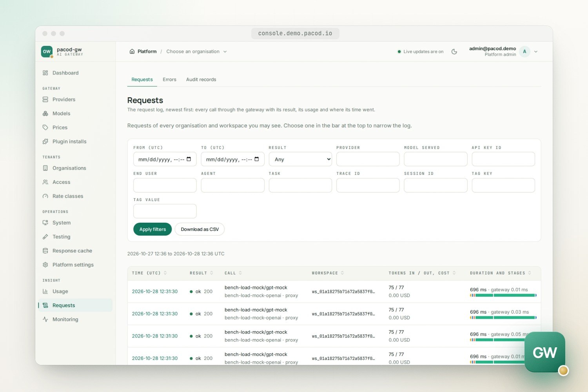Click the Organisations building icon
The width and height of the screenshot is (588, 392).
coord(45,168)
